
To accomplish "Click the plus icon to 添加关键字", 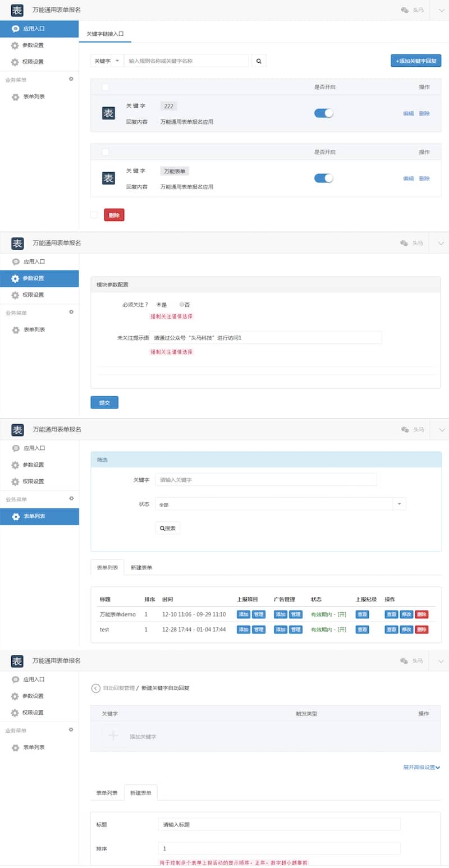I will click(113, 736).
